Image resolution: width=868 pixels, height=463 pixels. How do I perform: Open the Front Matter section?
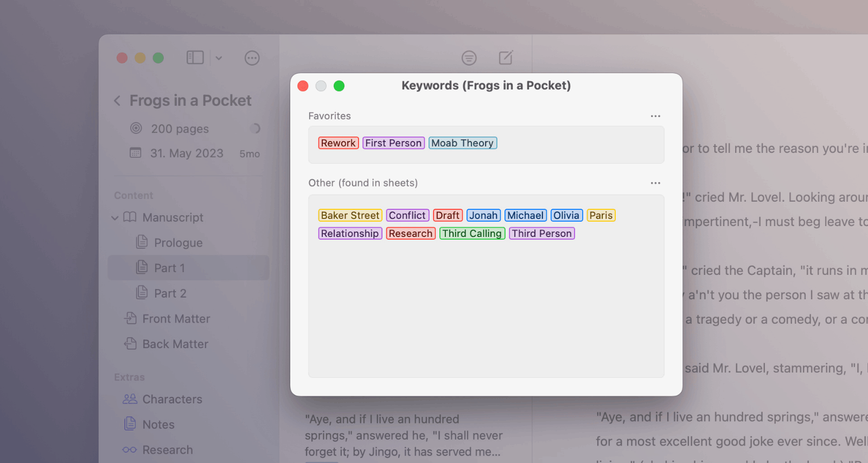pos(176,319)
